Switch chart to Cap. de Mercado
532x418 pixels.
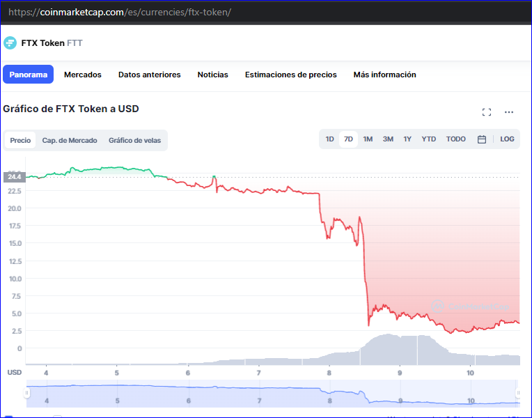70,140
